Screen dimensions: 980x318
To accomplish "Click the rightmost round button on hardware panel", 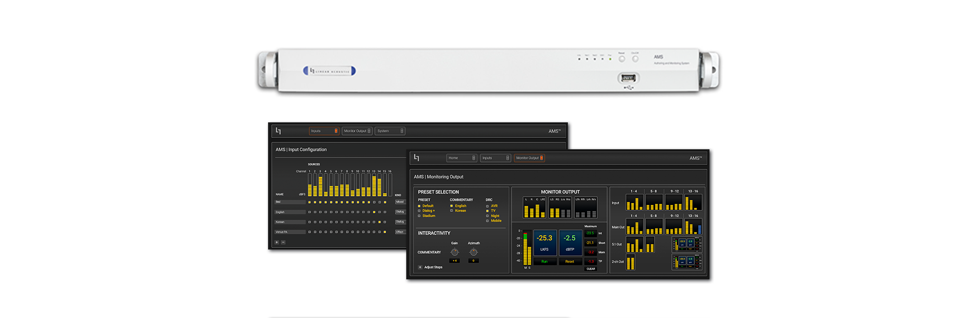I will click(635, 59).
